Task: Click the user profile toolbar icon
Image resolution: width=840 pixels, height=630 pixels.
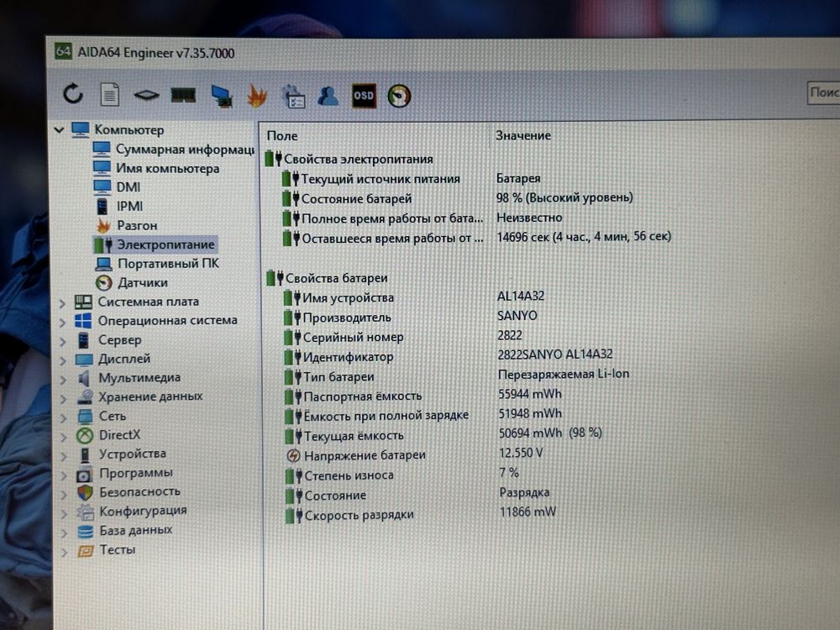Action: click(328, 96)
